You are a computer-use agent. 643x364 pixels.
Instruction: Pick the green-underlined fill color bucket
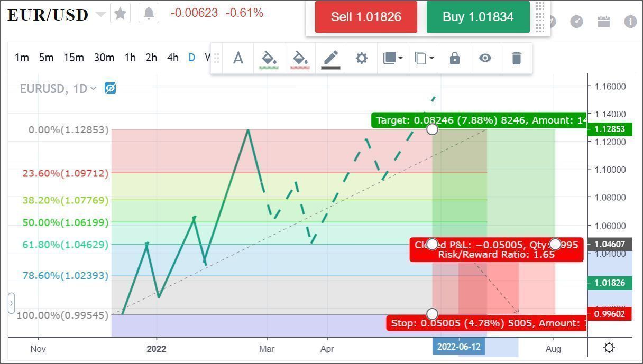coord(269,58)
